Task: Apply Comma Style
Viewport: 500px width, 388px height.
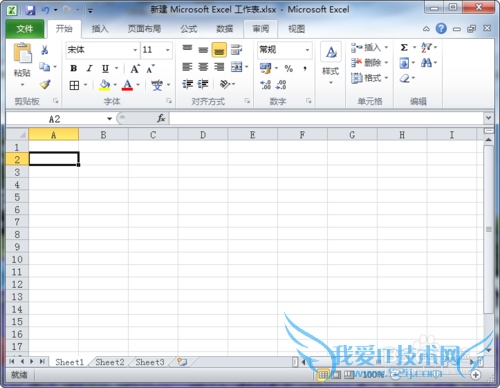Action: (x=305, y=69)
